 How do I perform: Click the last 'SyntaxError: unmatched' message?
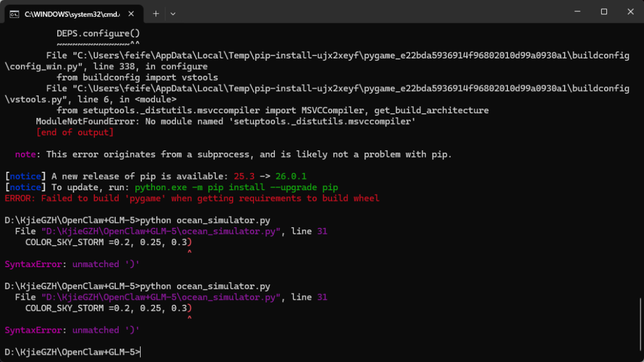72,330
